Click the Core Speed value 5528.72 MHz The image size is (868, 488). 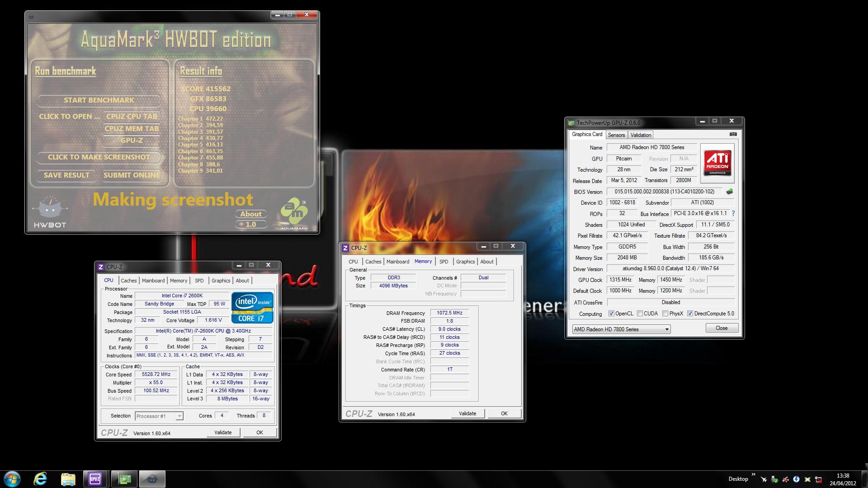tap(156, 375)
